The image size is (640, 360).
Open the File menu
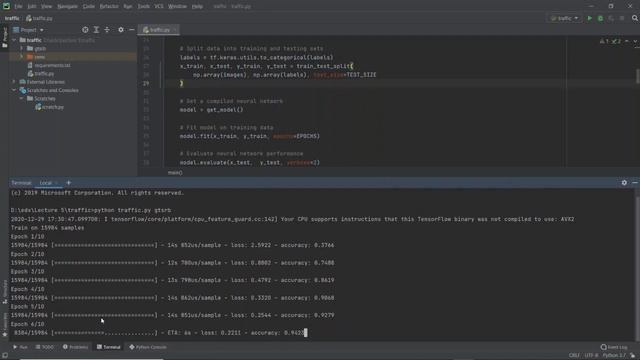[x=18, y=7]
